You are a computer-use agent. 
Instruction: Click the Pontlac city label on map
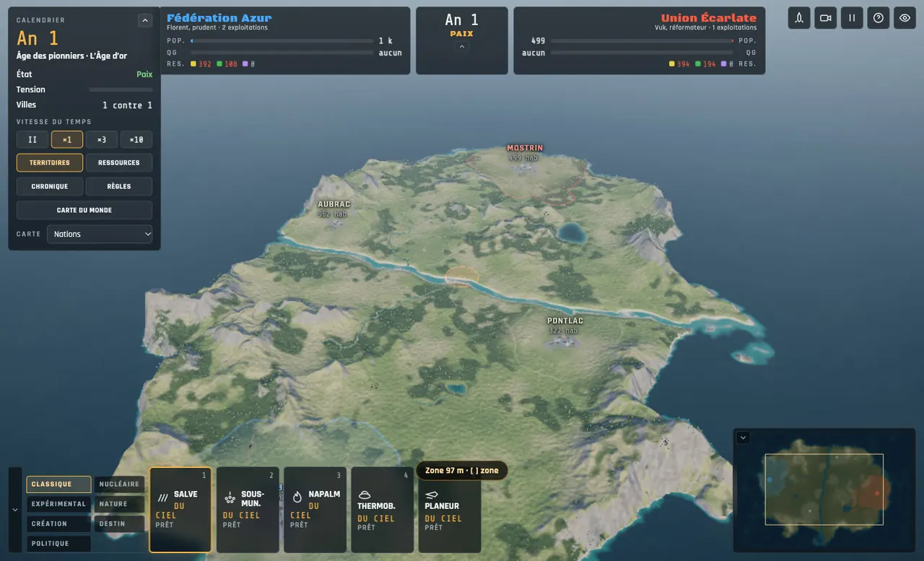[x=565, y=321]
